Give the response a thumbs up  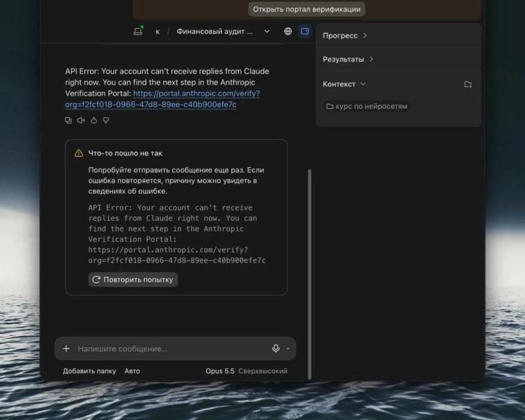pos(94,120)
